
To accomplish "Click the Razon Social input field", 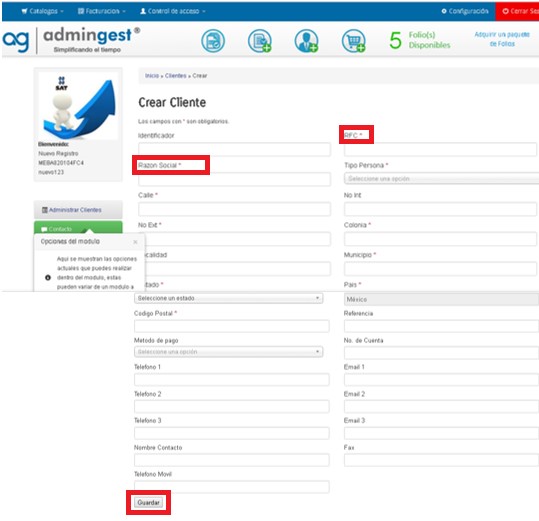I will pos(234,179).
